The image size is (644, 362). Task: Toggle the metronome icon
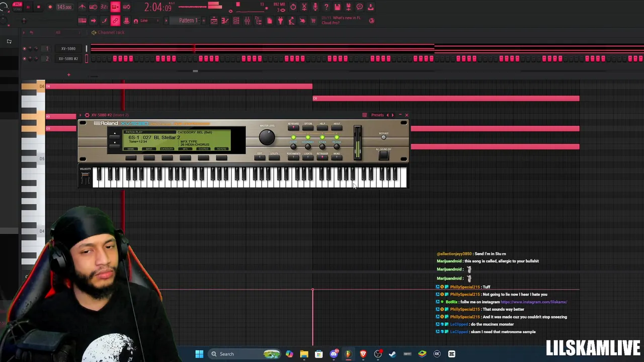(x=83, y=7)
